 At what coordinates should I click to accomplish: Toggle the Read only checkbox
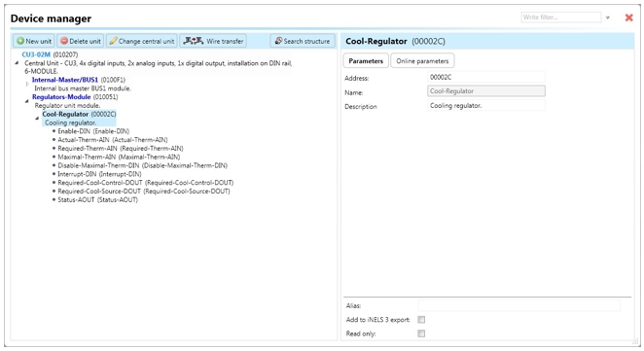tap(421, 333)
